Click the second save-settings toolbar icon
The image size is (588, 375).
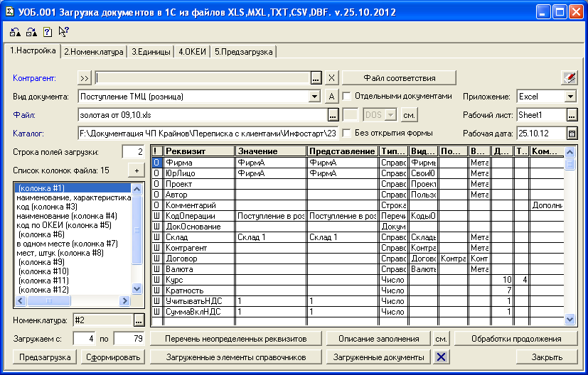pos(31,32)
